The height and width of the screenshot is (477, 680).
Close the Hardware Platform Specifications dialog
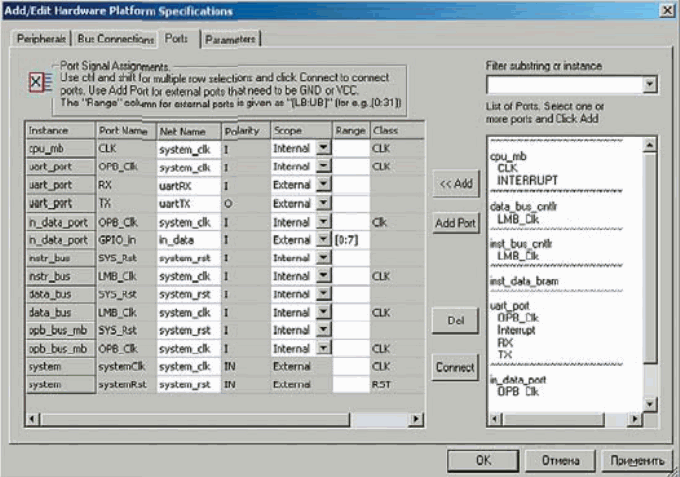(x=665, y=10)
